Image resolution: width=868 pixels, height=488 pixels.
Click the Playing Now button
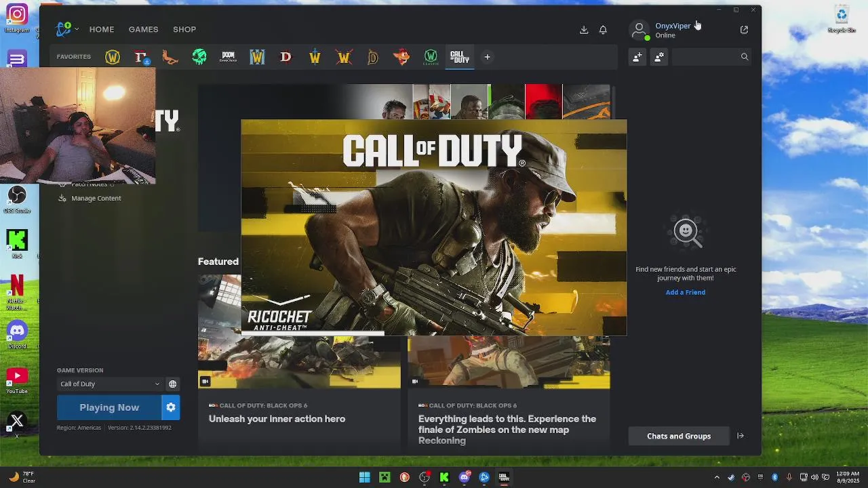109,407
